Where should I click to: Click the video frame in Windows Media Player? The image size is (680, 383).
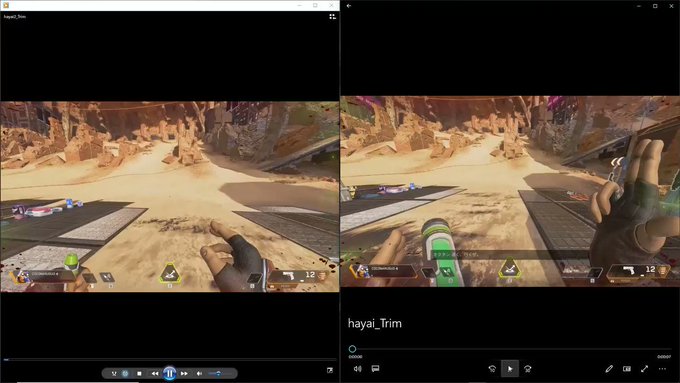coord(170,196)
